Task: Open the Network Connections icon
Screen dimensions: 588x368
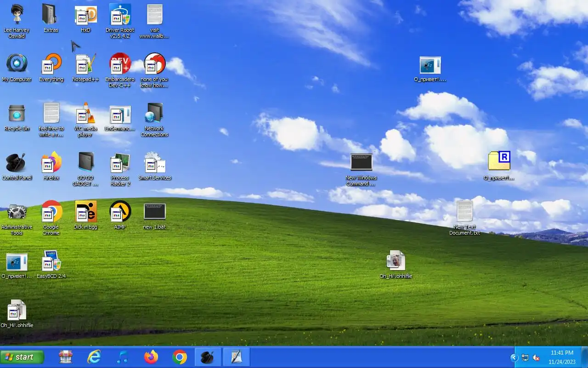Action: [154, 119]
